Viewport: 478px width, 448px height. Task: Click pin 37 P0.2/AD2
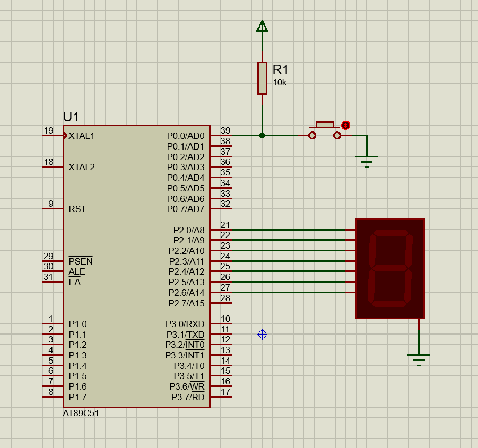coord(221,156)
